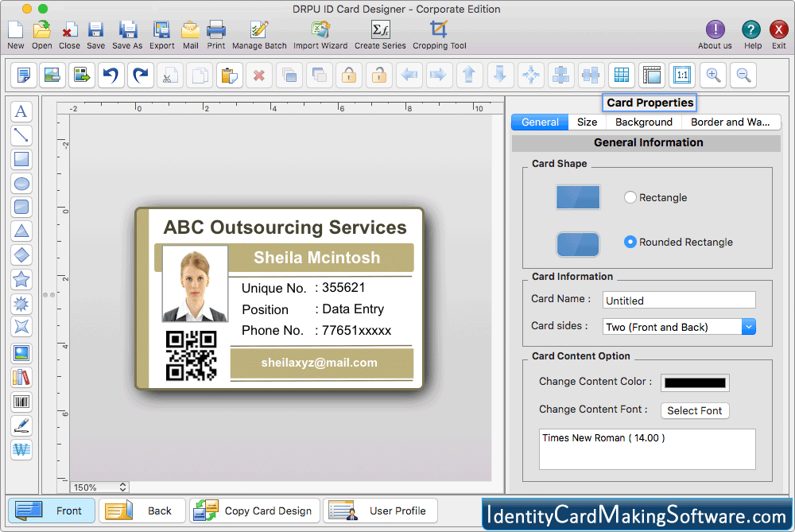Show the Back side of the card
Image resolution: width=795 pixels, height=532 pixels.
[142, 511]
